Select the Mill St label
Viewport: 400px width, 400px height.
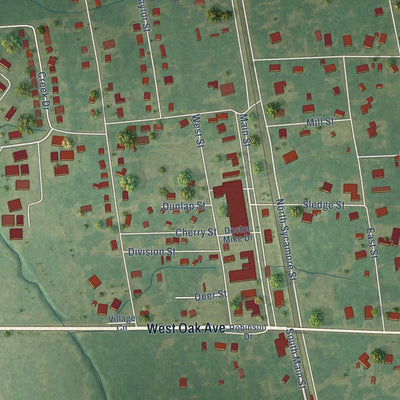pyautogui.click(x=320, y=122)
